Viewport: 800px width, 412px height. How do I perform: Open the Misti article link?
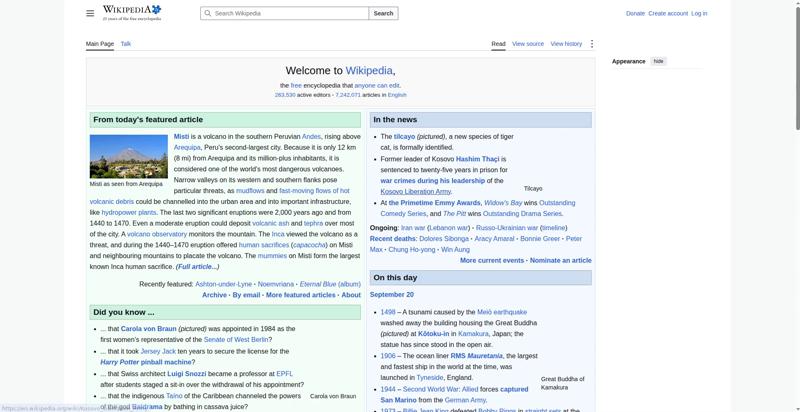tap(181, 137)
